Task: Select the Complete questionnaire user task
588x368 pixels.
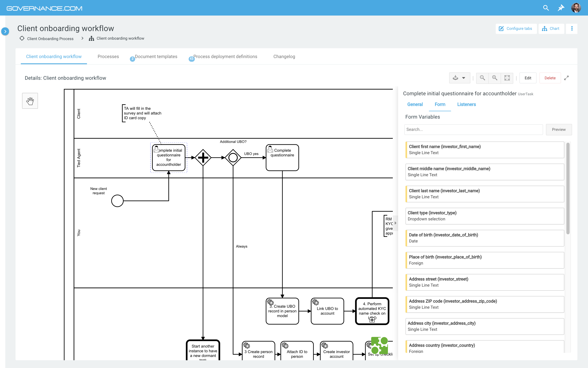Action: click(282, 158)
